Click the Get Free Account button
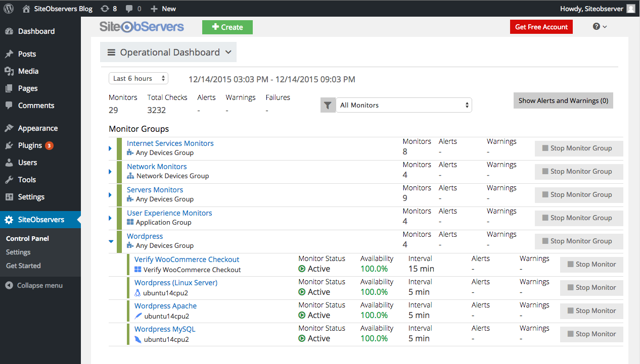The height and width of the screenshot is (364, 640). (x=541, y=27)
